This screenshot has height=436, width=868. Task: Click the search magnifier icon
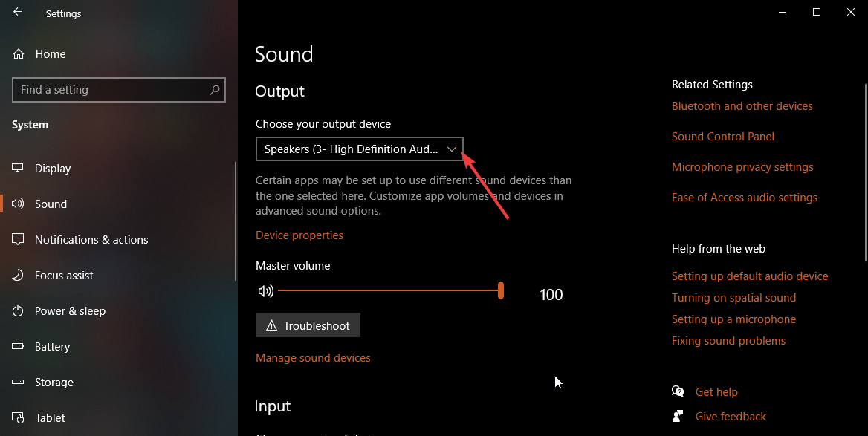pyautogui.click(x=215, y=90)
